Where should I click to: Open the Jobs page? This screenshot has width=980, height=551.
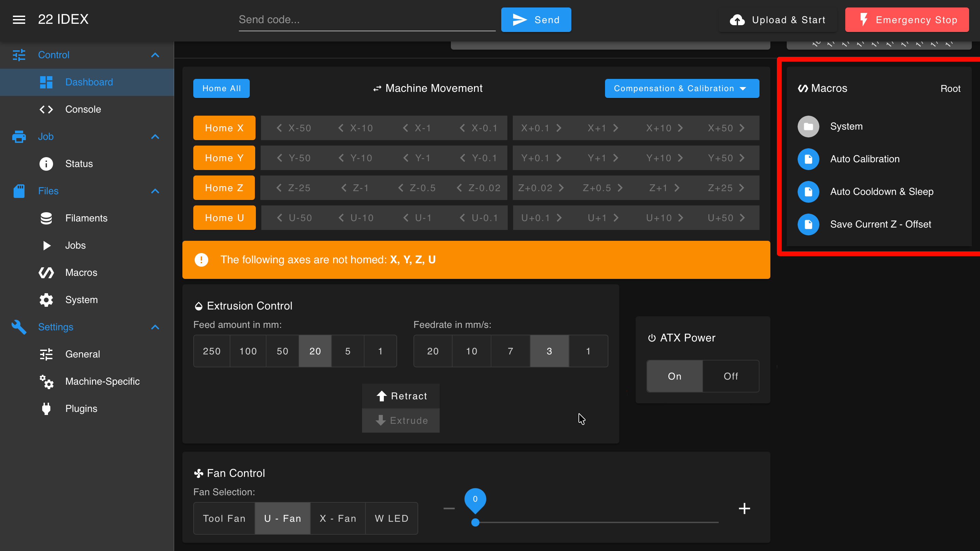[x=87, y=246]
